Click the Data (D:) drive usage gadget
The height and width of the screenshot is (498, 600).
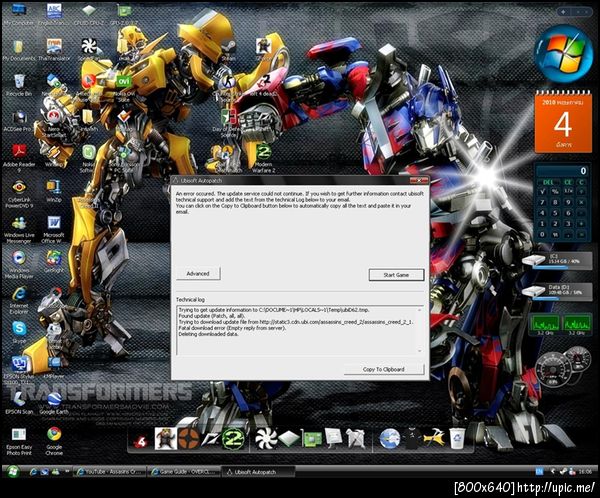558,291
